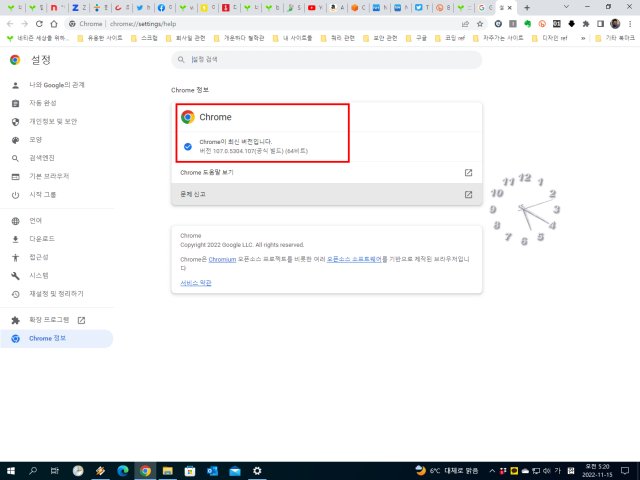Launch Microsoft Edge from the taskbar
This screenshot has height=480, width=640.
[123, 471]
